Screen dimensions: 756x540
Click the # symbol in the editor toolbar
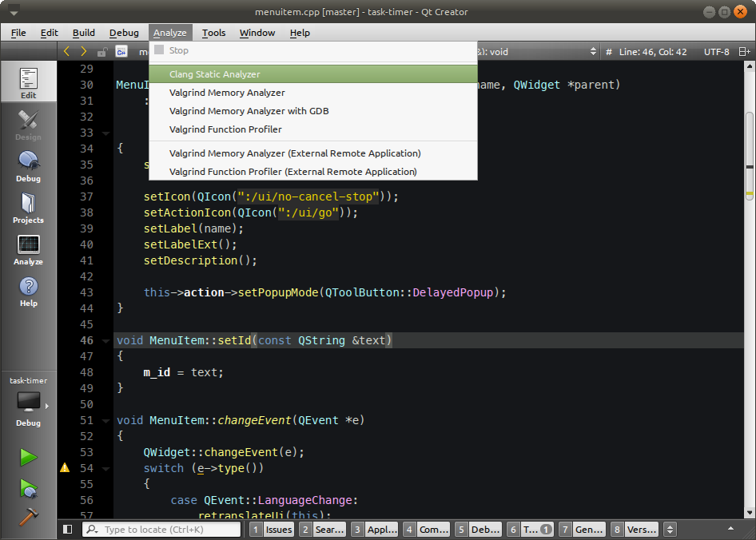(609, 52)
